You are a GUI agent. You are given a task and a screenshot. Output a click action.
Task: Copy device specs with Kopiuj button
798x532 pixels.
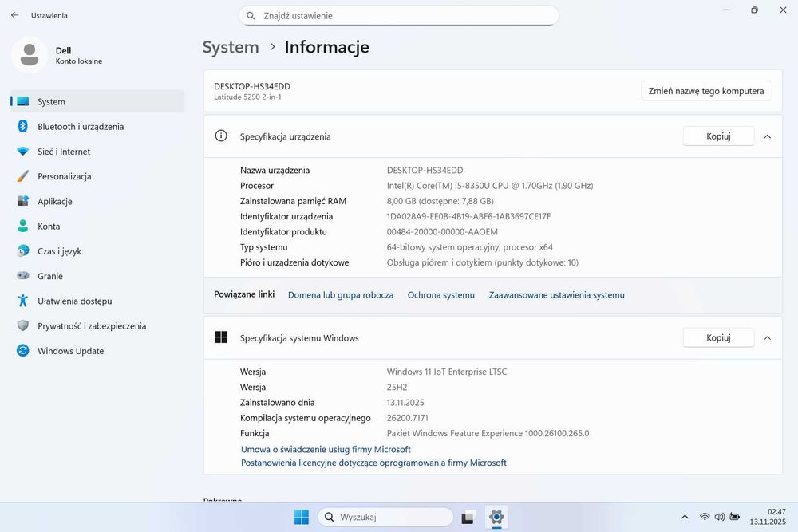718,136
